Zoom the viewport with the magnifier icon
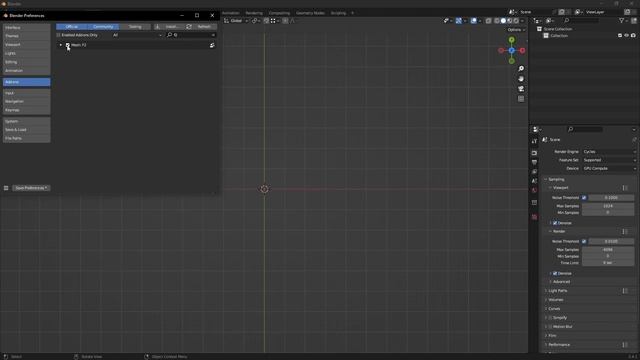 pyautogui.click(x=521, y=69)
